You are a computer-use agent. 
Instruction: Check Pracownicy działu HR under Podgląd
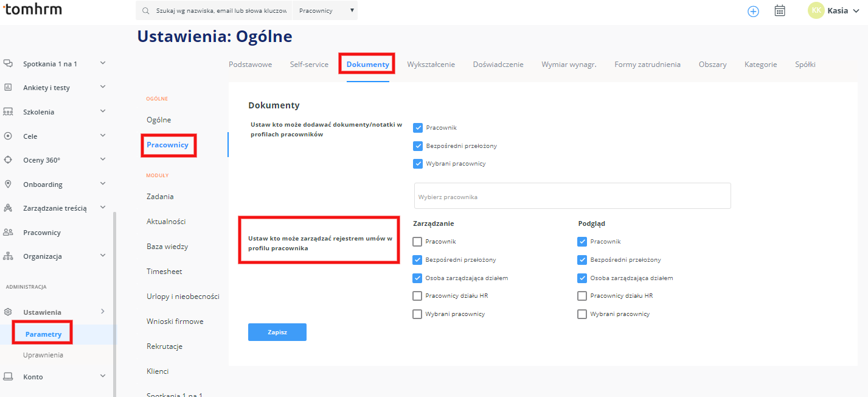582,296
